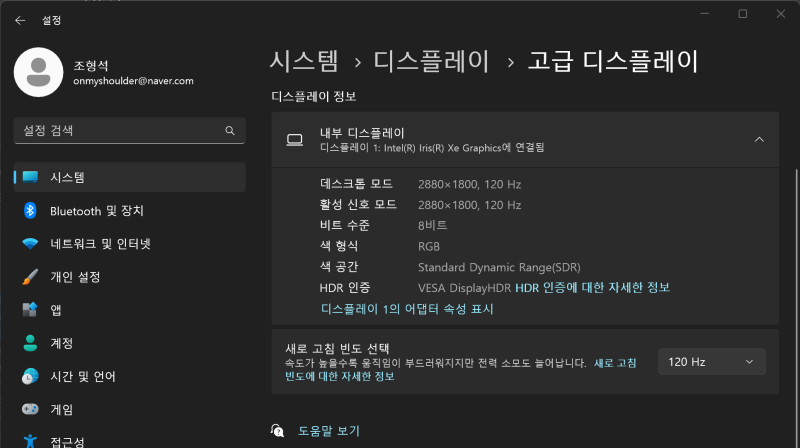This screenshot has height=448, width=800.
Task: Click the RGB color format value
Action: pos(429,246)
